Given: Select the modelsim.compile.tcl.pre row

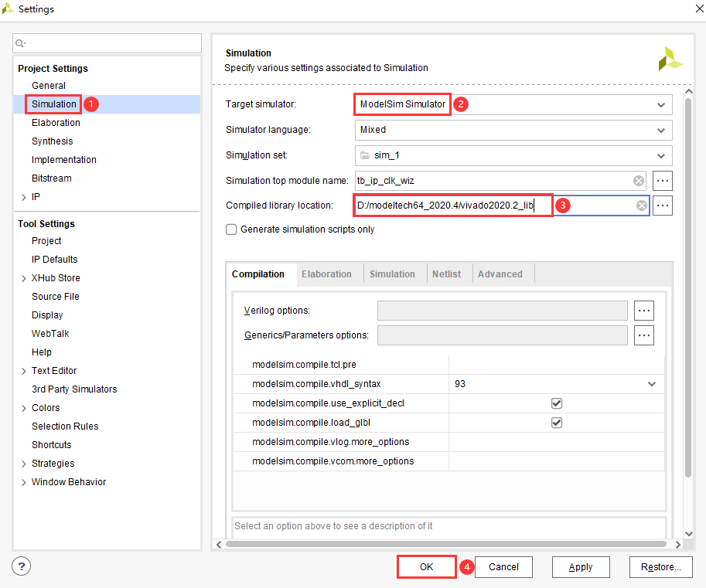Looking at the screenshot, I should (x=449, y=365).
